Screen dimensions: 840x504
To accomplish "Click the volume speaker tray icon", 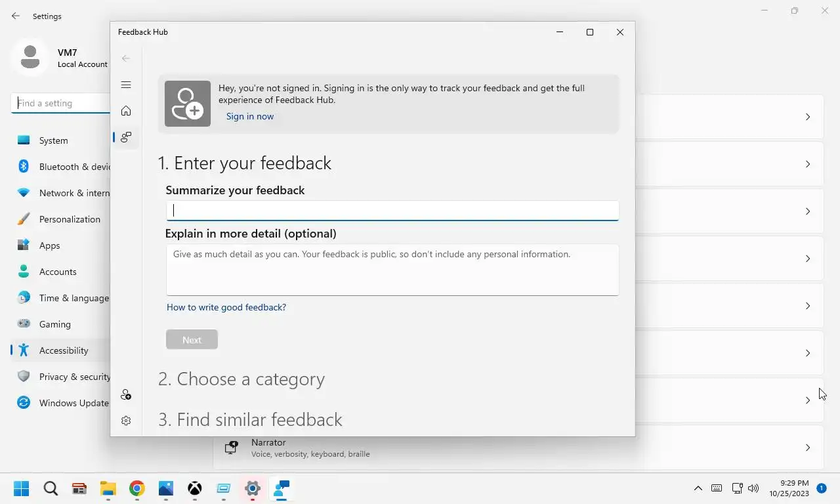I will point(753,488).
